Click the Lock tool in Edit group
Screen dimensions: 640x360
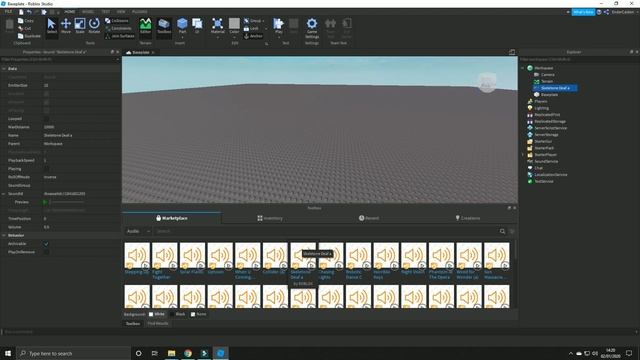click(251, 29)
